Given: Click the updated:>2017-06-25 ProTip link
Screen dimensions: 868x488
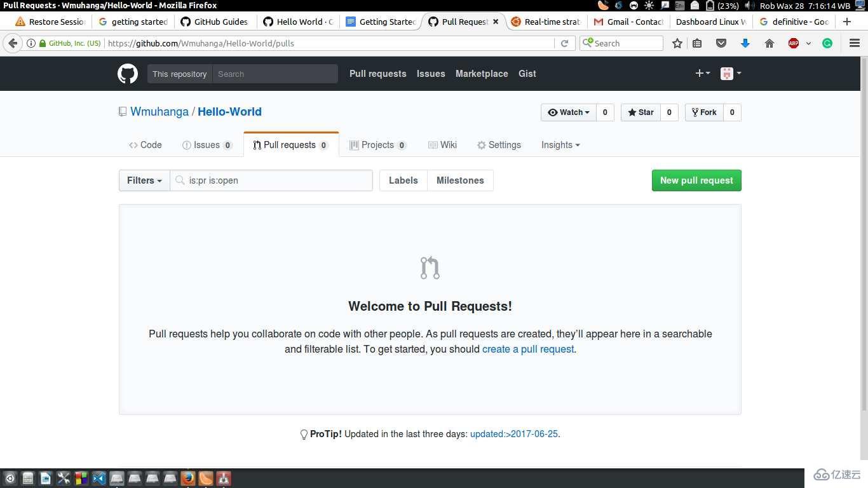Looking at the screenshot, I should pyautogui.click(x=513, y=434).
